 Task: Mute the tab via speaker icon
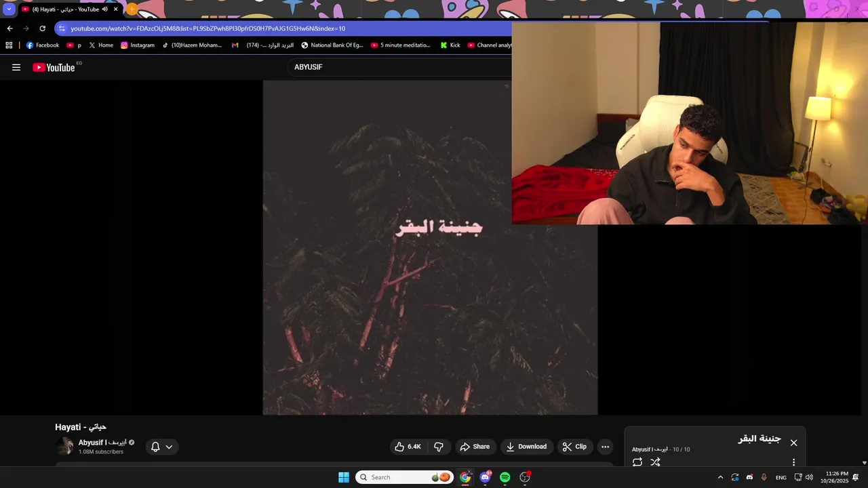[105, 9]
